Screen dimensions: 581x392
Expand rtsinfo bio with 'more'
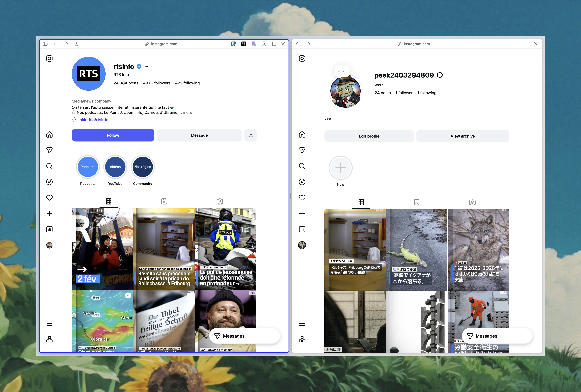187,113
